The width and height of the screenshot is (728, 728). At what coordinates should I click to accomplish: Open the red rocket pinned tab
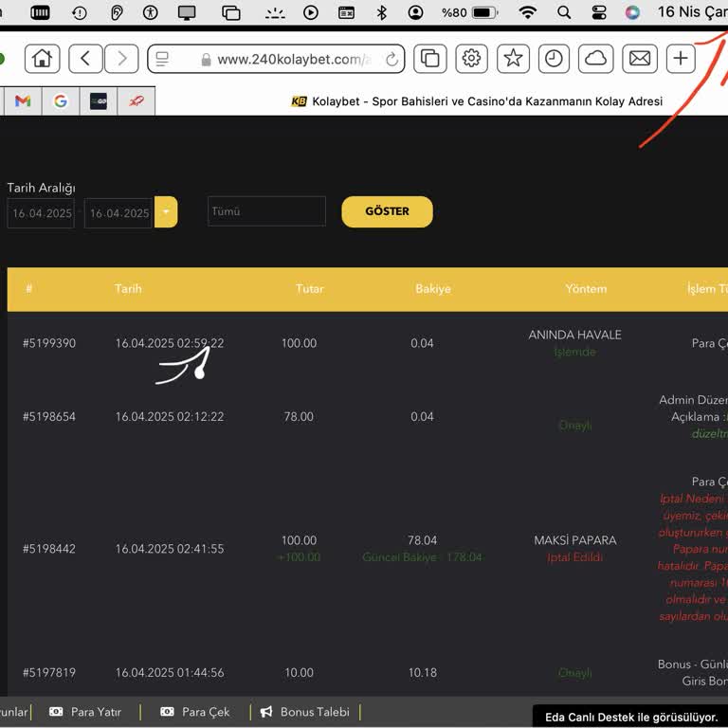136,100
